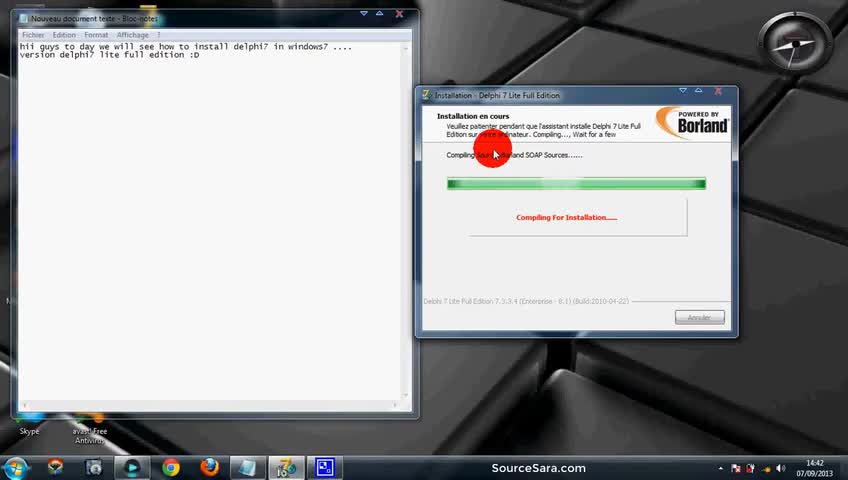
Task: Click the Delphi 7 Lite version build text
Action: coord(526,301)
